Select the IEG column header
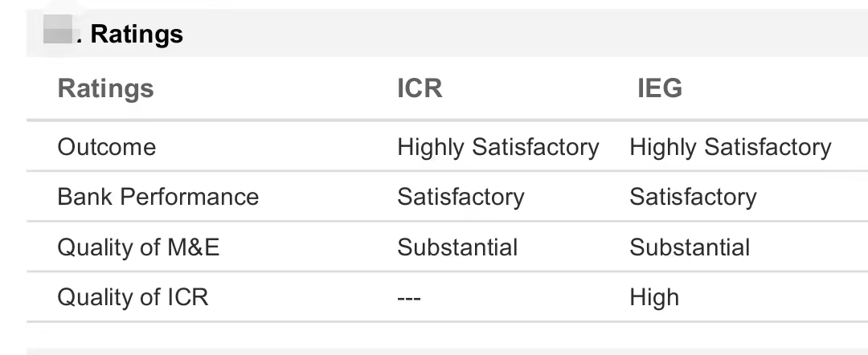 [x=659, y=88]
